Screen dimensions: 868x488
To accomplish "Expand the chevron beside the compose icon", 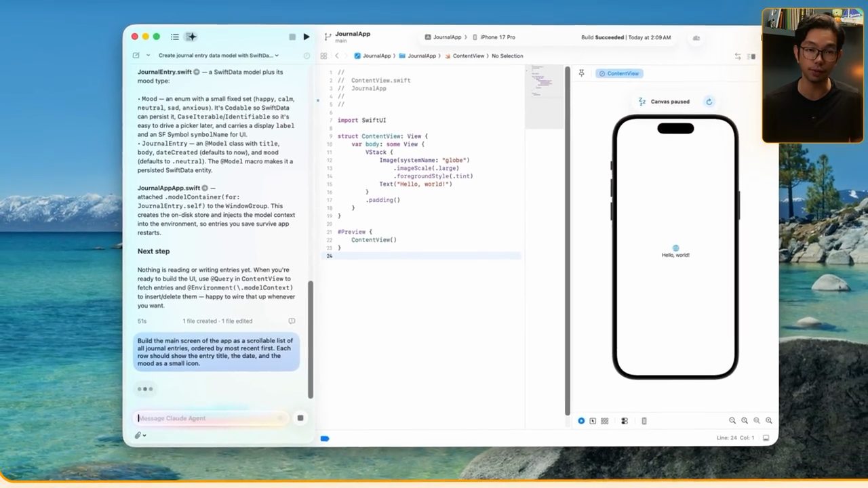I will tap(148, 56).
